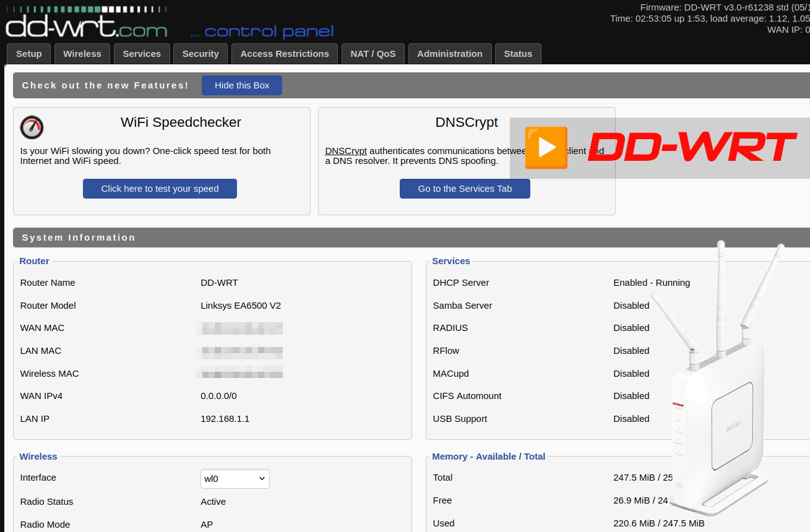Screen dimensions: 810x532
Task: Open the NAT / QoS tab
Action: click(373, 53)
